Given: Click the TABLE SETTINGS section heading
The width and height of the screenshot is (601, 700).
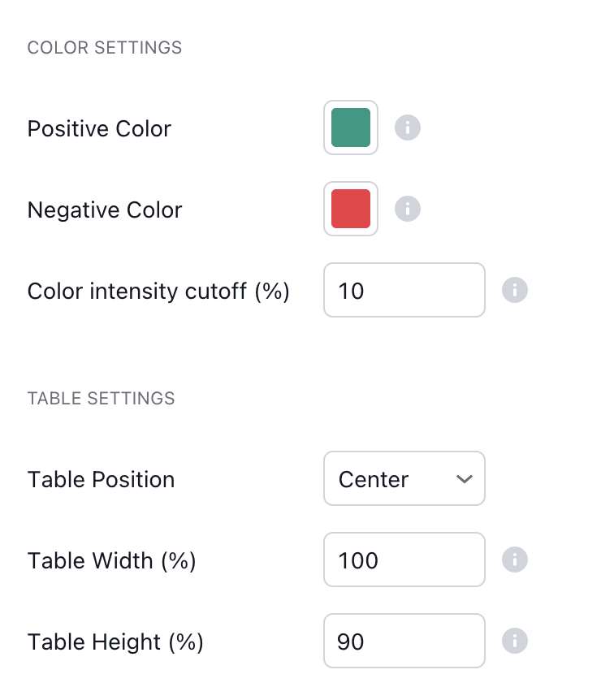Looking at the screenshot, I should point(102,399).
